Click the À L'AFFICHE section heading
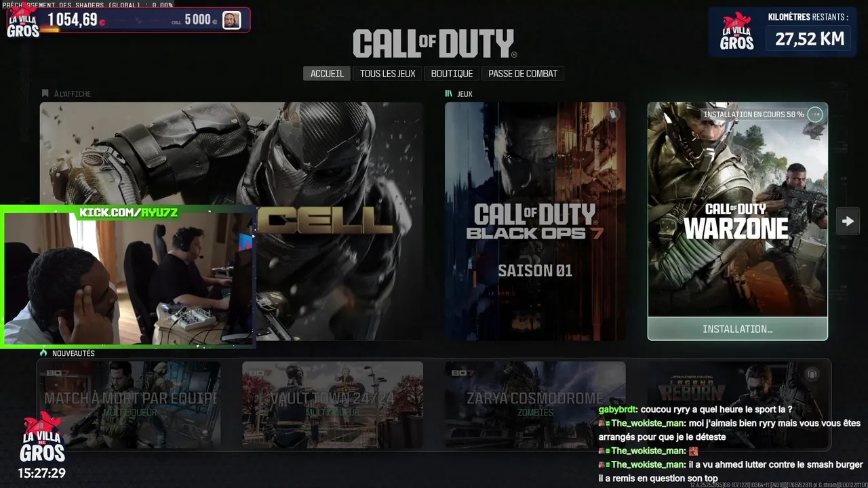868x488 pixels. (x=73, y=94)
